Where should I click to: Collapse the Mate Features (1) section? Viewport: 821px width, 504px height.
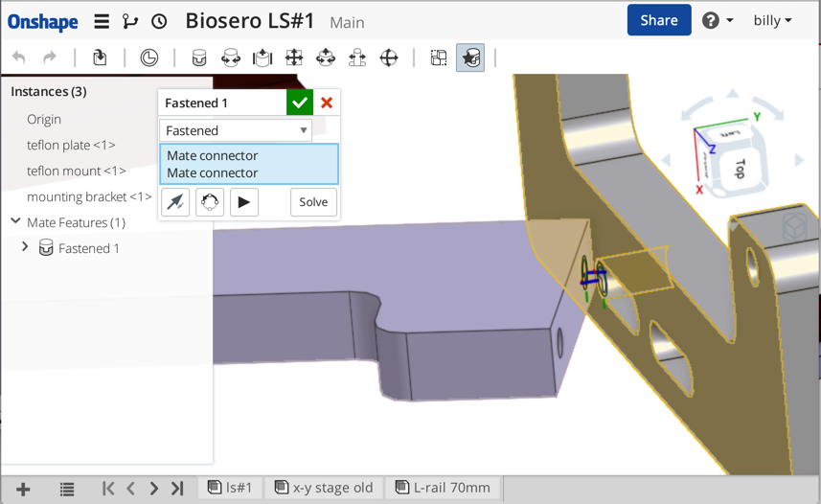point(15,221)
